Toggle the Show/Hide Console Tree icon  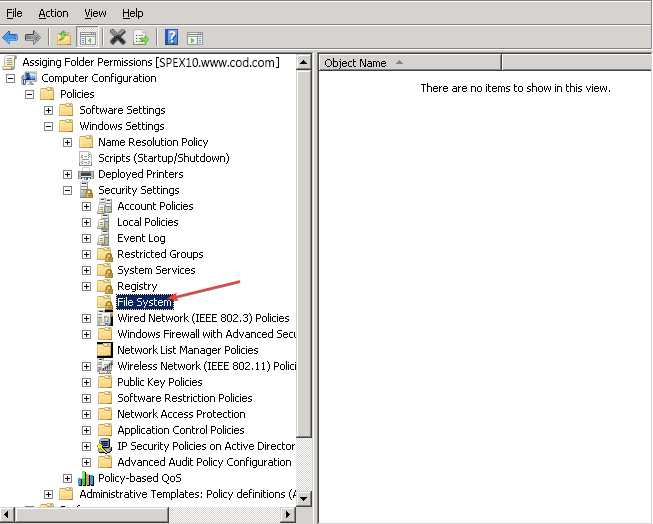[88, 38]
